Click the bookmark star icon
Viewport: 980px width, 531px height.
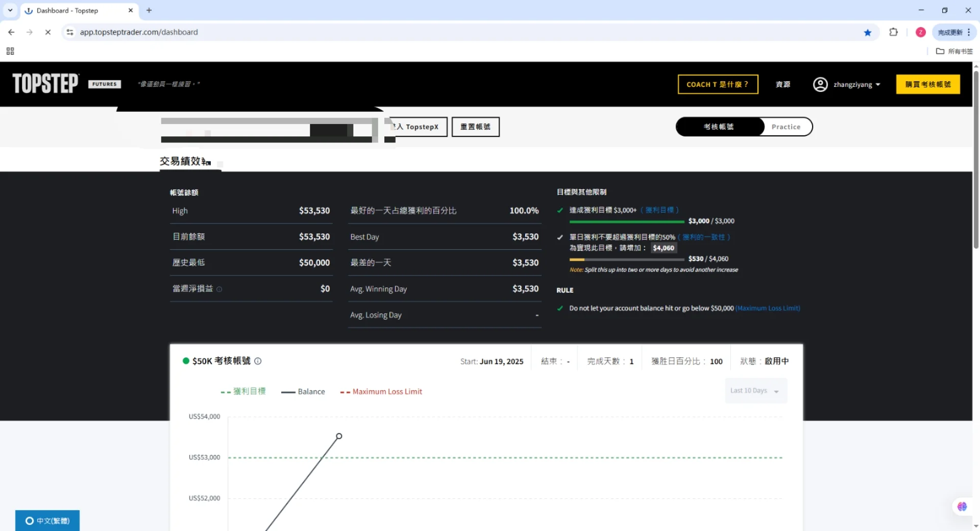868,32
